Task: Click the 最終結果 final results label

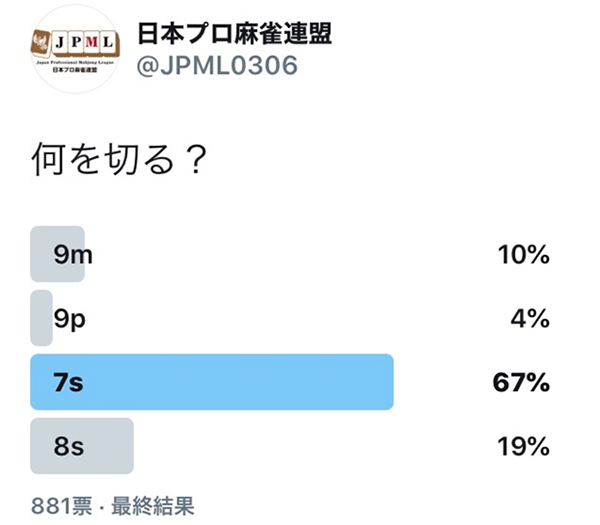Action: 153,506
